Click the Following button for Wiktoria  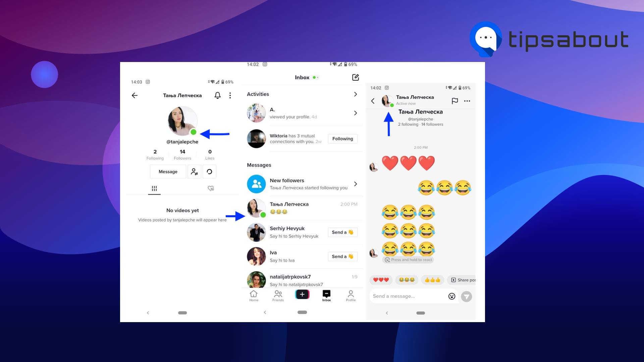(x=342, y=138)
